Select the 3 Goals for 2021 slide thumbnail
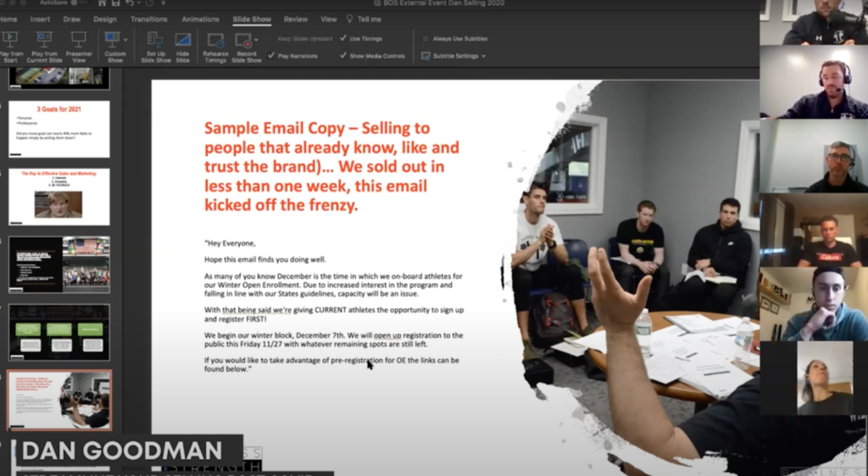The width and height of the screenshot is (868, 476). (x=59, y=129)
